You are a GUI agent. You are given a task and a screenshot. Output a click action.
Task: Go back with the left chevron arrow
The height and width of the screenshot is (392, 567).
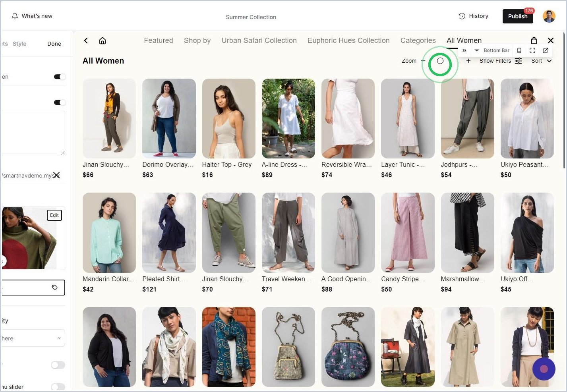[86, 41]
